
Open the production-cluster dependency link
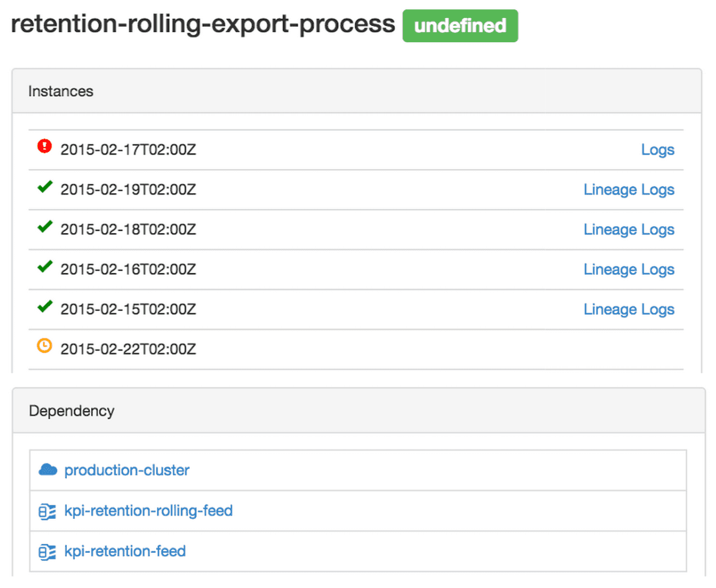tap(127, 470)
